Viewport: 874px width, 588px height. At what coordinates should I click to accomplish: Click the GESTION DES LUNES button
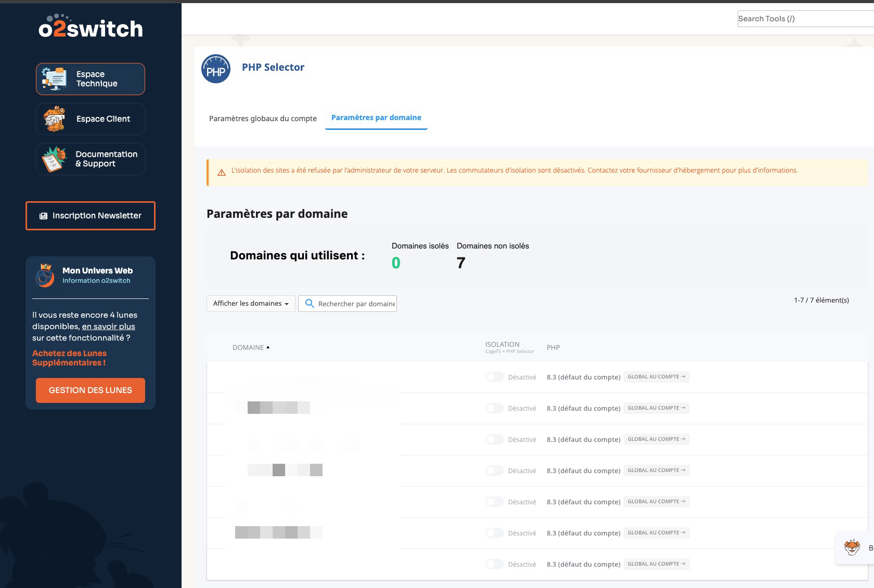[x=91, y=390]
